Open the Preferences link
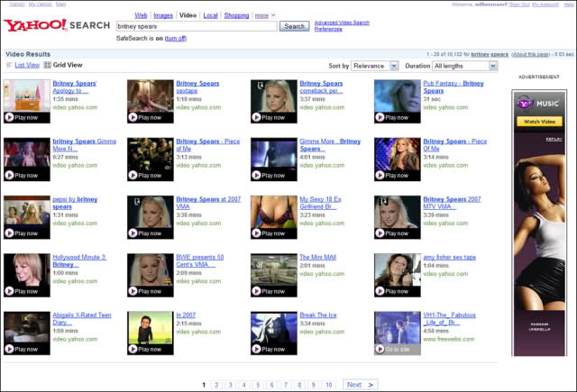 click(x=328, y=29)
